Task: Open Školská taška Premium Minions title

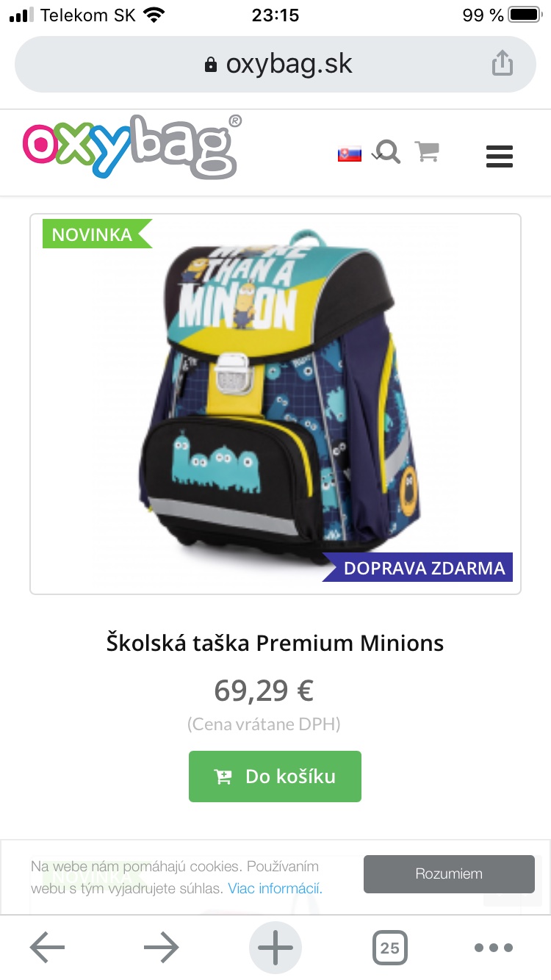Action: click(x=275, y=644)
